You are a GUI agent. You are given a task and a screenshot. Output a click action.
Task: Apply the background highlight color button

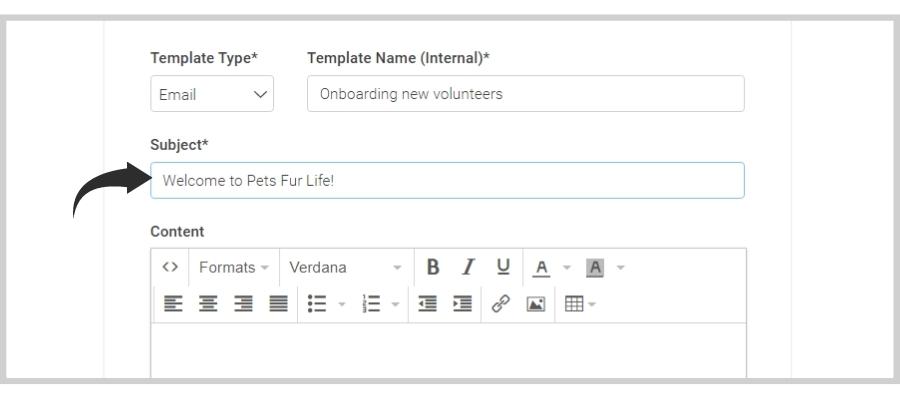tap(595, 267)
